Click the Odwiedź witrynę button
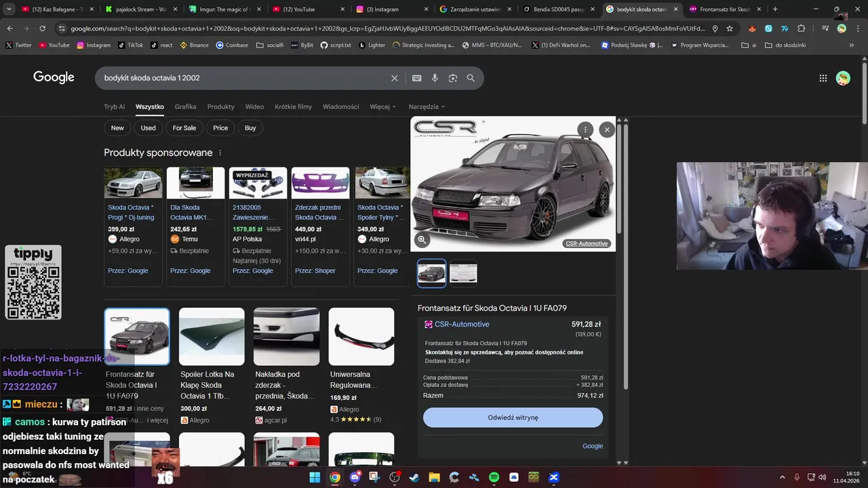This screenshot has width=868, height=488. pyautogui.click(x=513, y=418)
